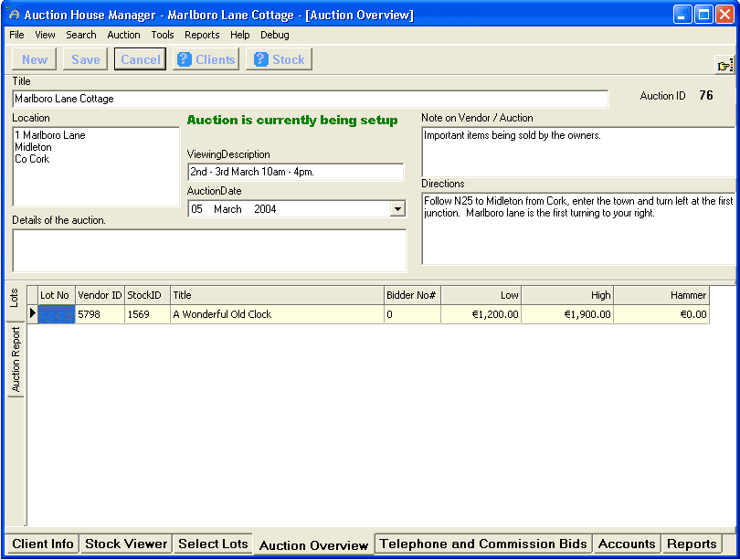Open the Auction menu
This screenshot has width=740, height=560.
click(123, 35)
